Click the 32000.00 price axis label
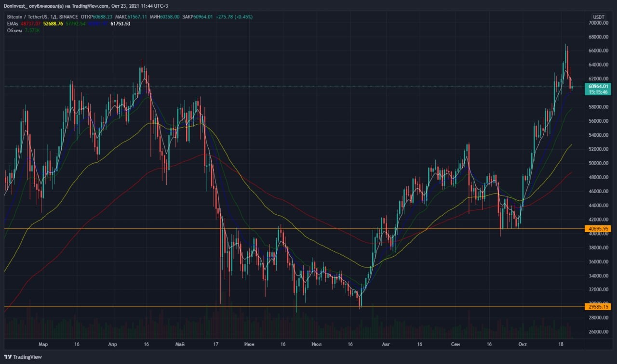Image resolution: width=617 pixels, height=364 pixels. coord(598,290)
